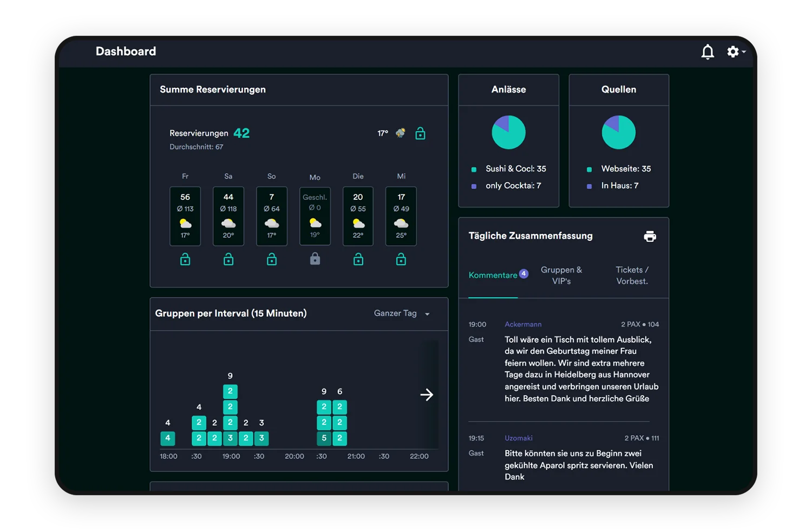The height and width of the screenshot is (531, 812).
Task: Select the Friday card showing 56 reservations
Action: pos(185,216)
